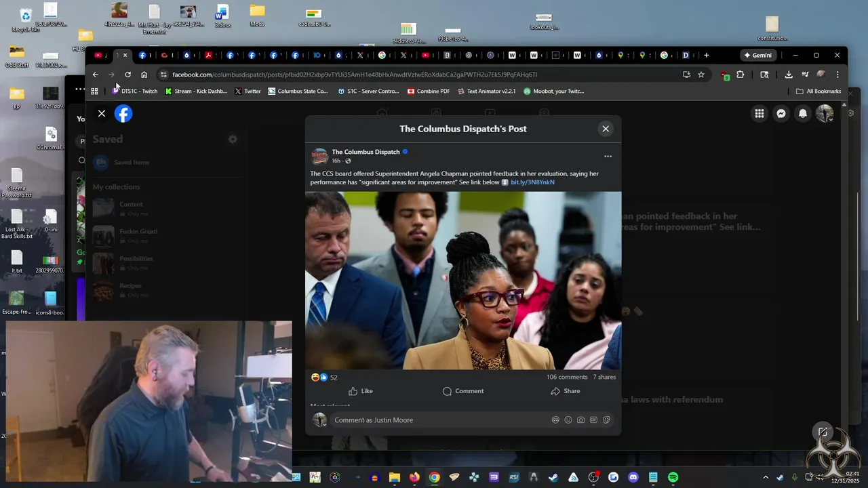Open the Facebook account profile menu

825,114
